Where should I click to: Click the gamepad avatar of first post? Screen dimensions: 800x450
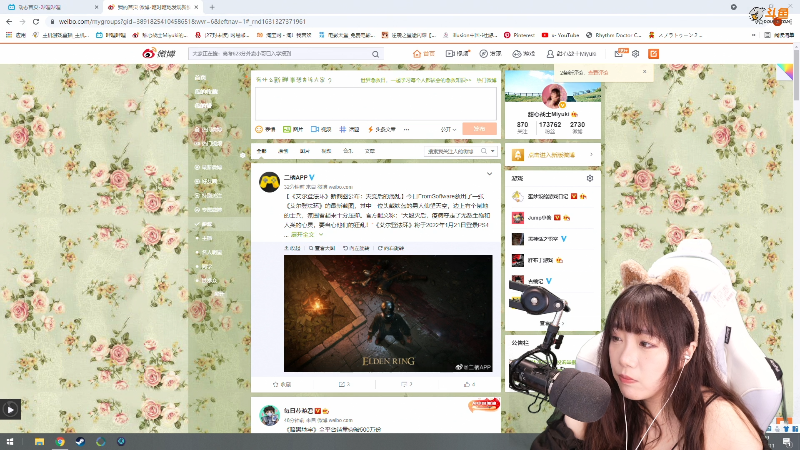269,182
